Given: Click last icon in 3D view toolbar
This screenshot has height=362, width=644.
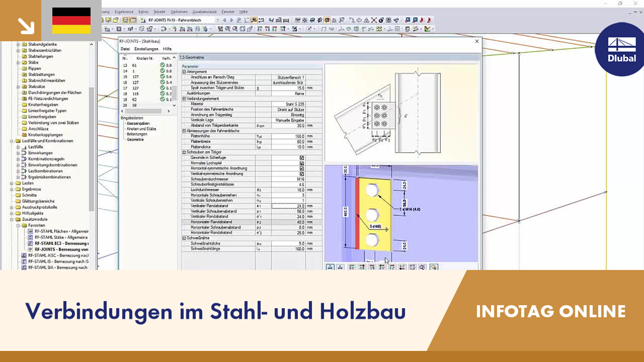Looking at the screenshot, I should [433, 267].
